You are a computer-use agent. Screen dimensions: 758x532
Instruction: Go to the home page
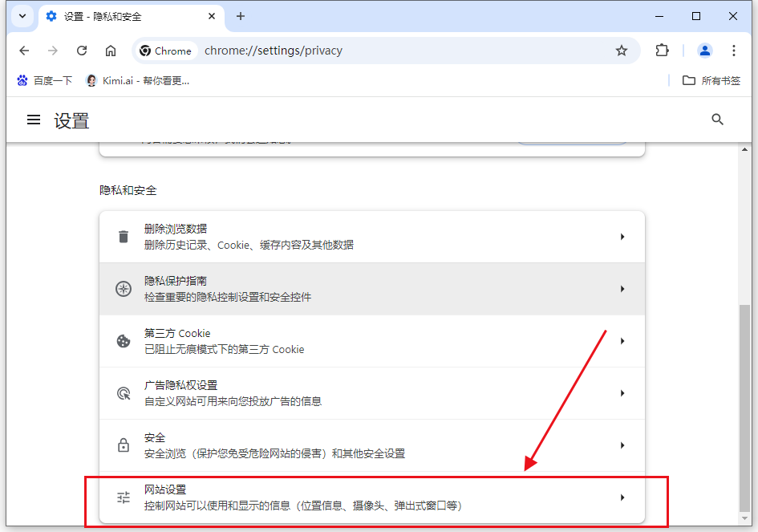[x=111, y=51]
